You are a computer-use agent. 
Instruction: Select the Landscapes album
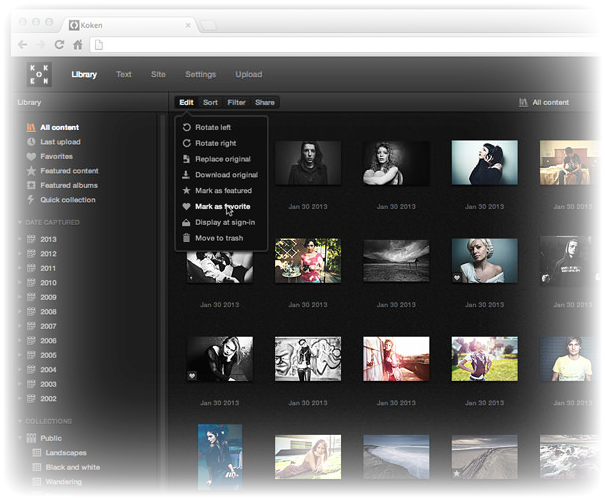click(x=66, y=453)
